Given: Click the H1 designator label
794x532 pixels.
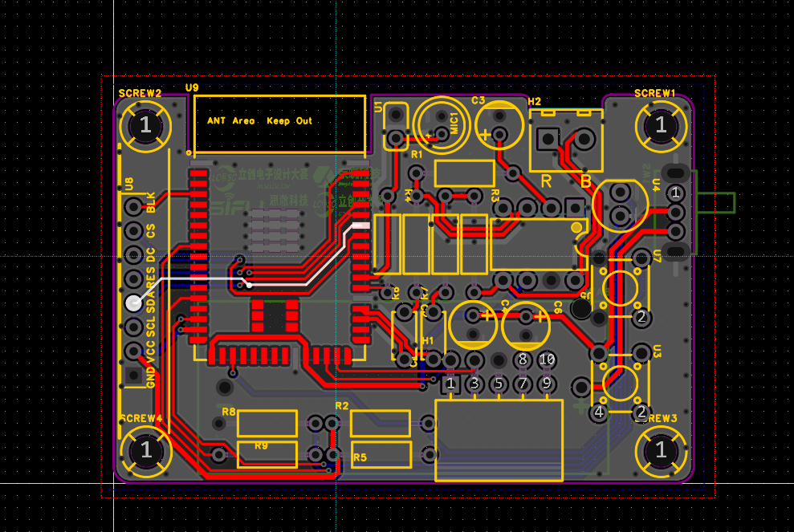Looking at the screenshot, I should coord(428,341).
